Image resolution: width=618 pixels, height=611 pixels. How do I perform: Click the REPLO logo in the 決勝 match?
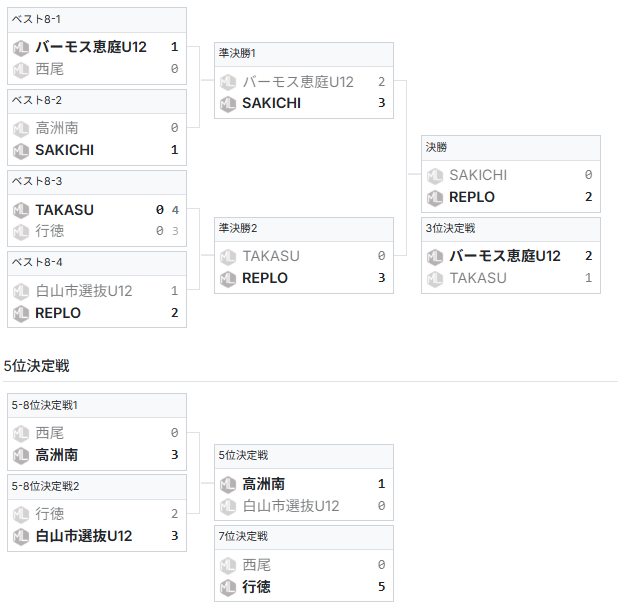click(434, 197)
